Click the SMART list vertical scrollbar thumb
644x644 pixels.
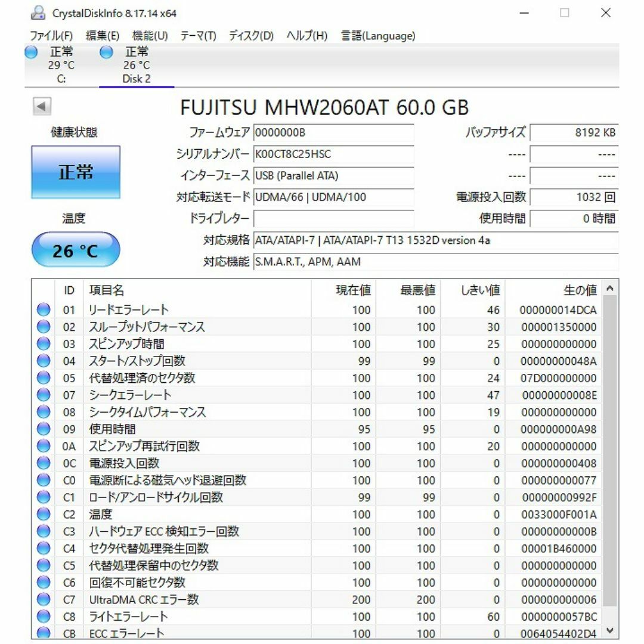[610, 451]
